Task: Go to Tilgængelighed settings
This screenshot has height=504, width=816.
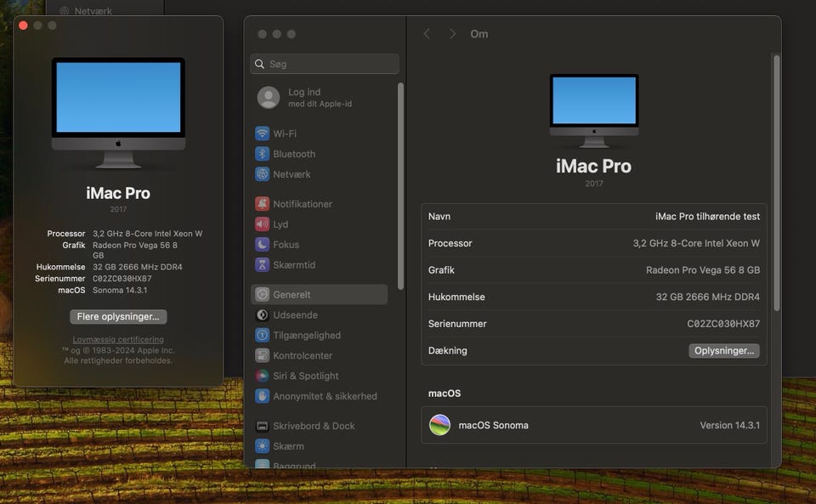Action: [306, 335]
